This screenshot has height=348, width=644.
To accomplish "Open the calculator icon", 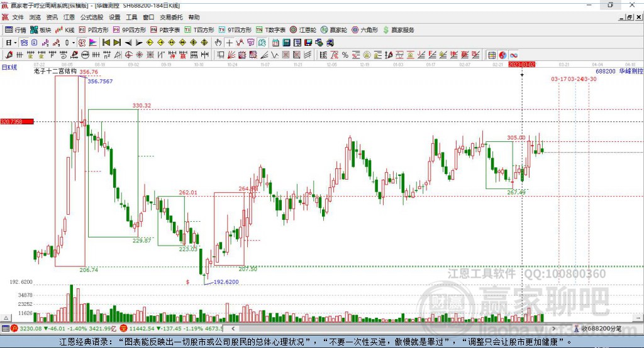I will tap(286, 43).
